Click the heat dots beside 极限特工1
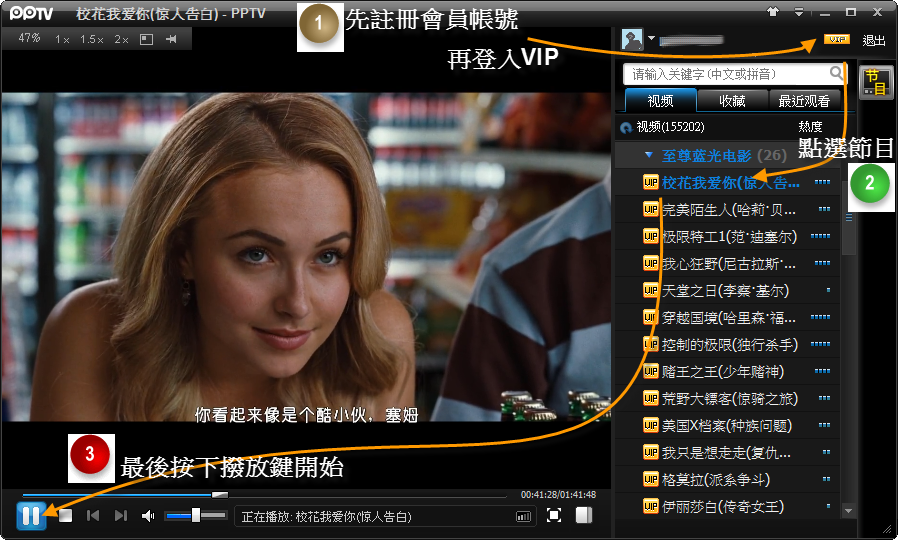 click(x=820, y=235)
